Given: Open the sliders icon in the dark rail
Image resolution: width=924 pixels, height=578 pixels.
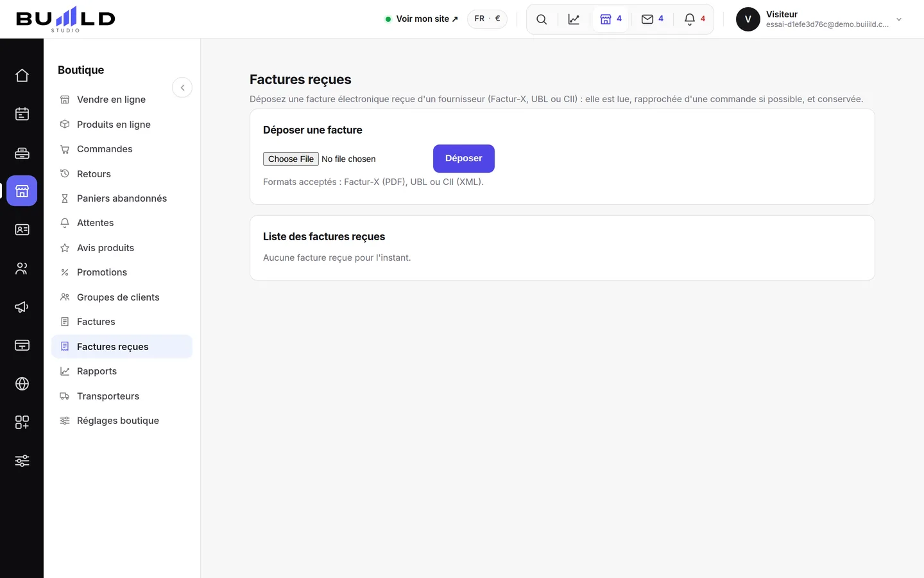Looking at the screenshot, I should [22, 460].
